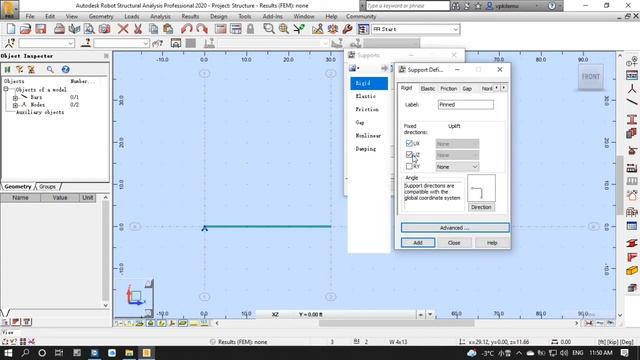Click the Print icon in toolbar
Viewport: 640px width, 360px height.
click(59, 29)
